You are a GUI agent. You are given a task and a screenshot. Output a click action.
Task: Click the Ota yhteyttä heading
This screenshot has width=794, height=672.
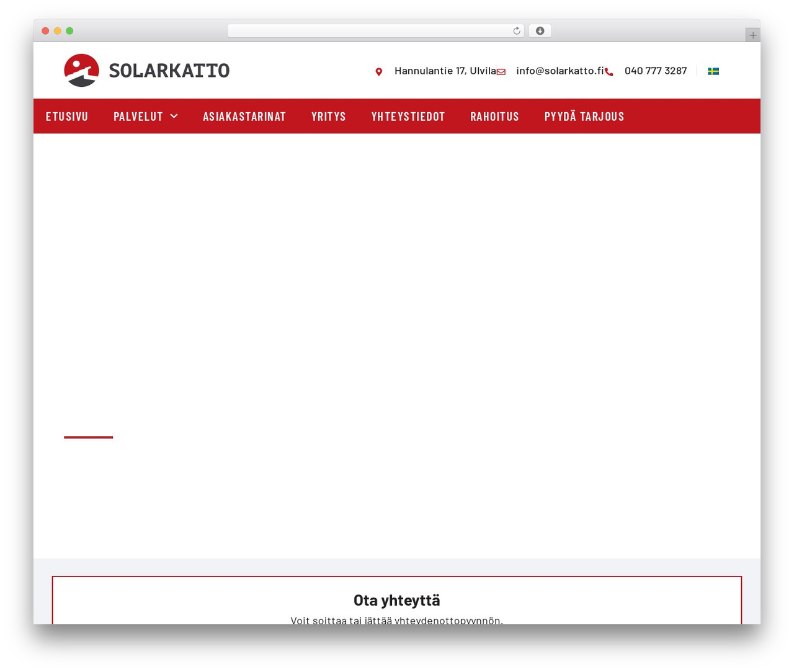coord(397,600)
